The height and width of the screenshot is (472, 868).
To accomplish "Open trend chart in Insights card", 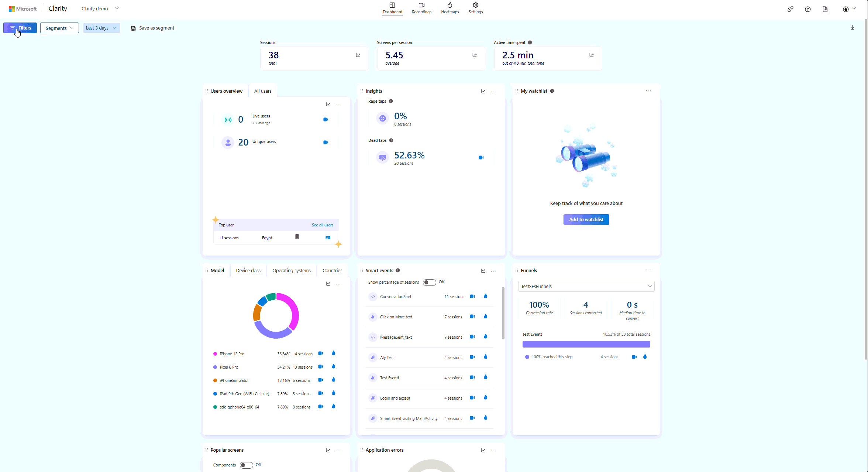I will coord(483,91).
